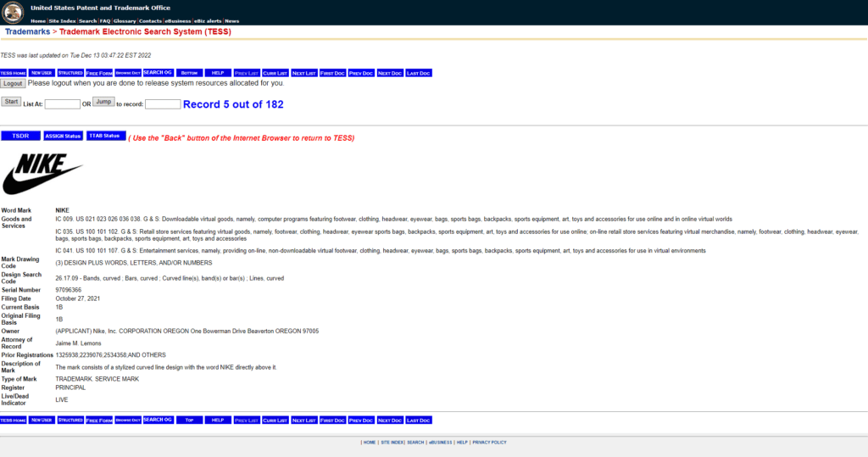Screen dimensions: 868x457
Task: Open Search in the USPTO header menu
Action: click(87, 21)
